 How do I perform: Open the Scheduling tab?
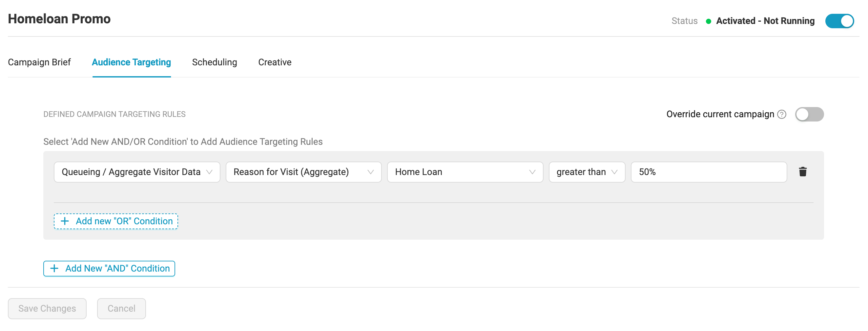pyautogui.click(x=214, y=62)
